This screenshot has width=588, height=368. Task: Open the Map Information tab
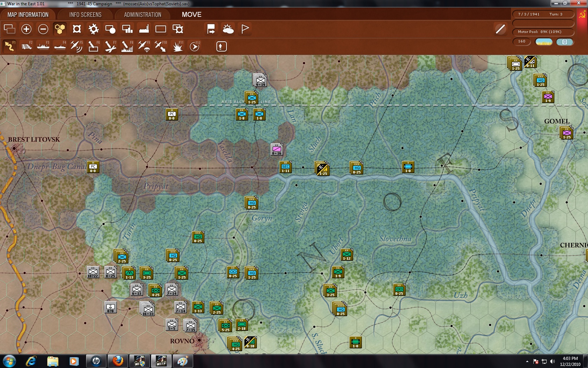(28, 15)
